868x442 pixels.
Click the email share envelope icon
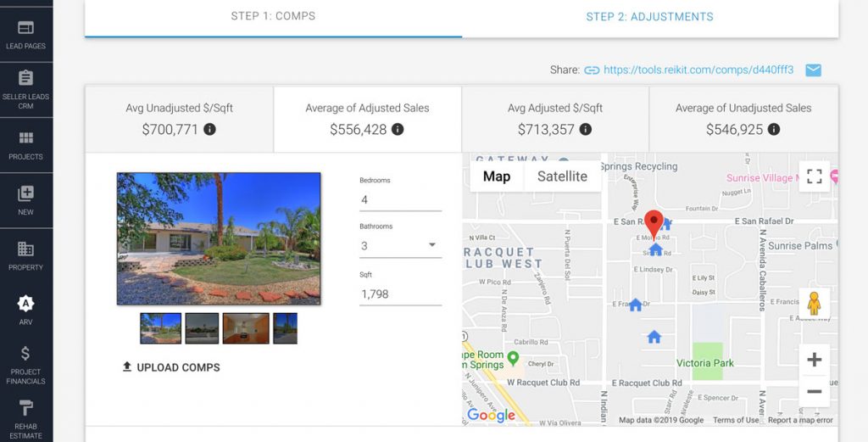813,70
